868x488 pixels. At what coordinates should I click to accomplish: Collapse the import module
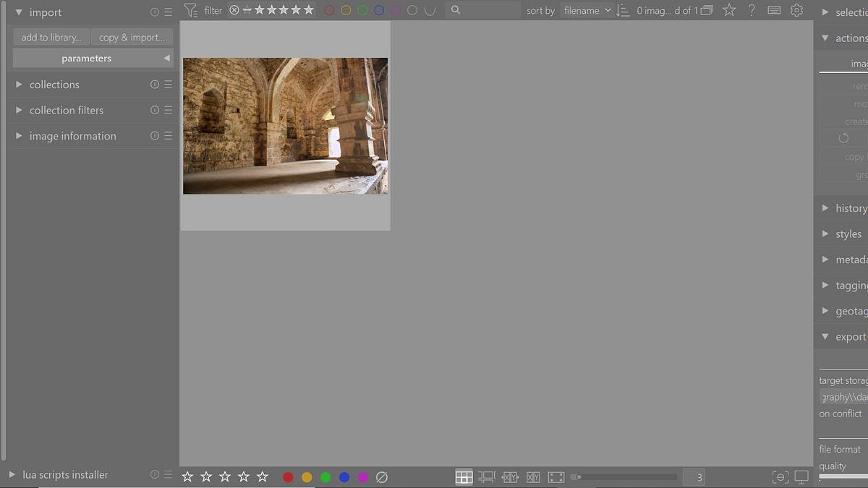point(19,12)
